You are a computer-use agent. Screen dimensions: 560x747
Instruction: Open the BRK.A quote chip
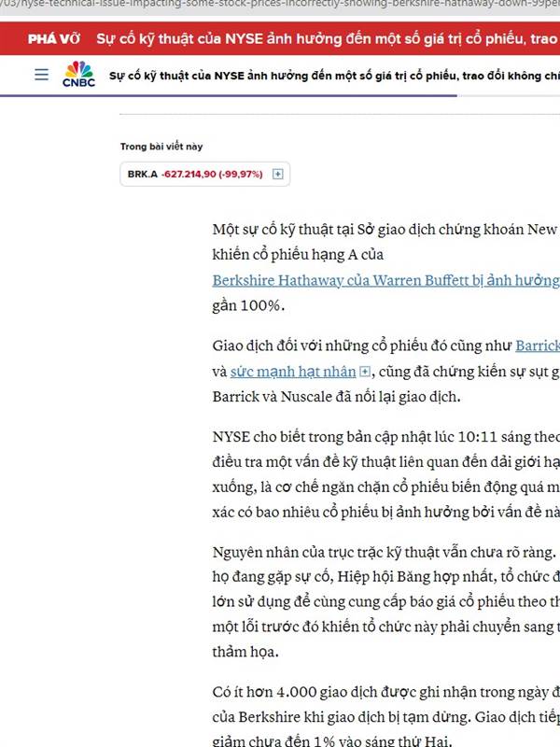click(x=204, y=174)
